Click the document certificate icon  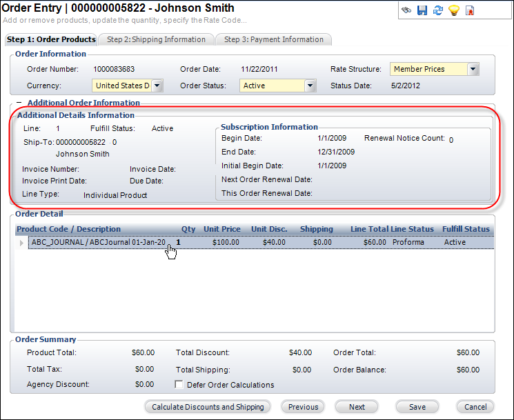click(470, 10)
